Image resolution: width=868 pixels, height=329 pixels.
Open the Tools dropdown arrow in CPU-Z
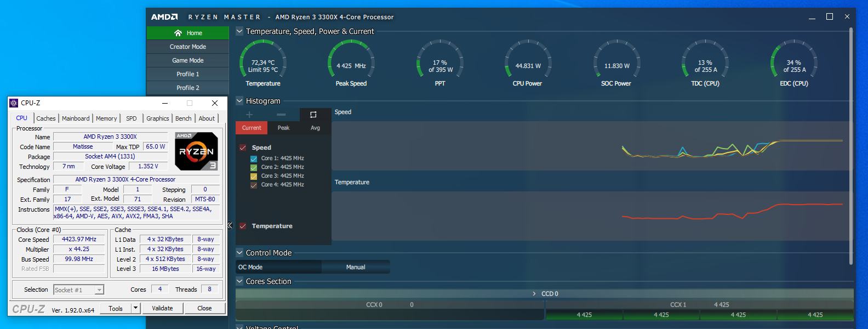(136, 308)
